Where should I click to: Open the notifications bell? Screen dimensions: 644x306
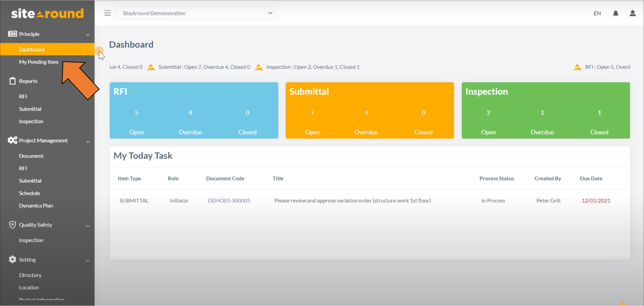(615, 13)
